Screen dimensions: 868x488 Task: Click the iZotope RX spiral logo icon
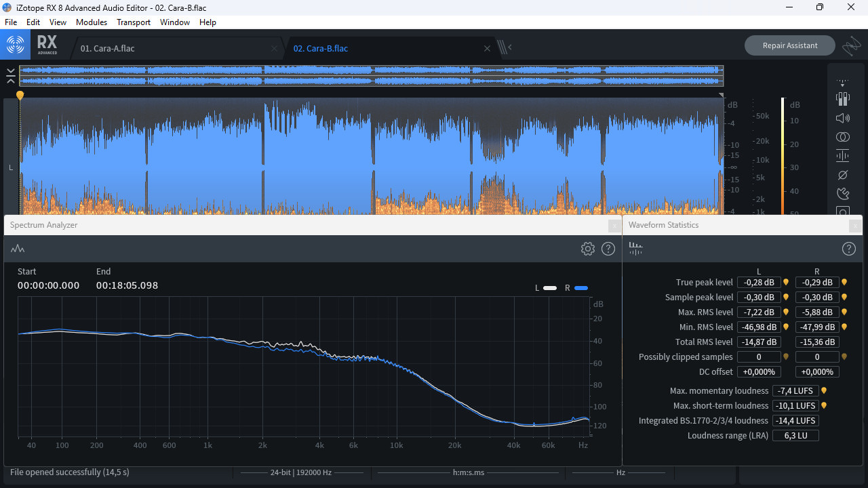pos(16,45)
